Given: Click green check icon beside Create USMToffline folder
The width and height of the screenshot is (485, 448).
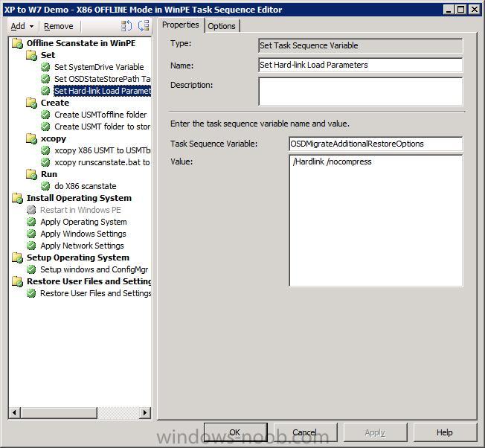Looking at the screenshot, I should [x=45, y=115].
